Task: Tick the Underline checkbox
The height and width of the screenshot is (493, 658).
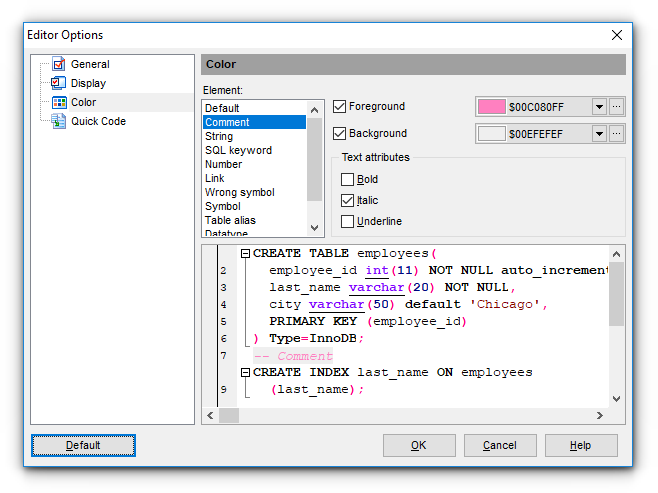Action: coord(348,221)
